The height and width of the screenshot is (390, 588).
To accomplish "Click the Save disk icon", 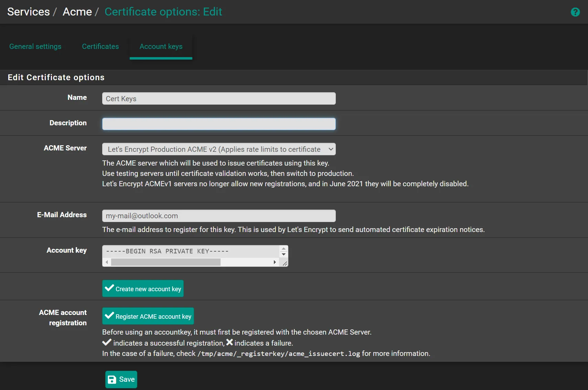I will pos(112,379).
